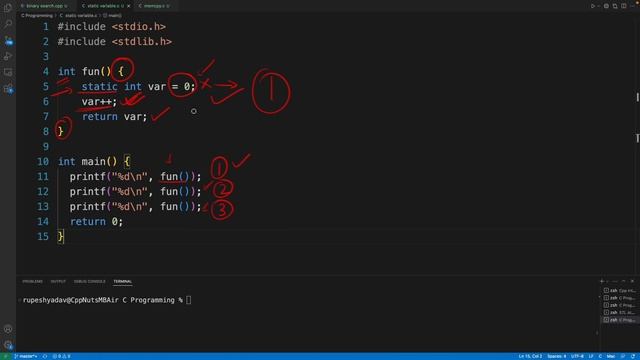Open the OUTPUT panel tab
The image size is (640, 360).
[x=58, y=282]
